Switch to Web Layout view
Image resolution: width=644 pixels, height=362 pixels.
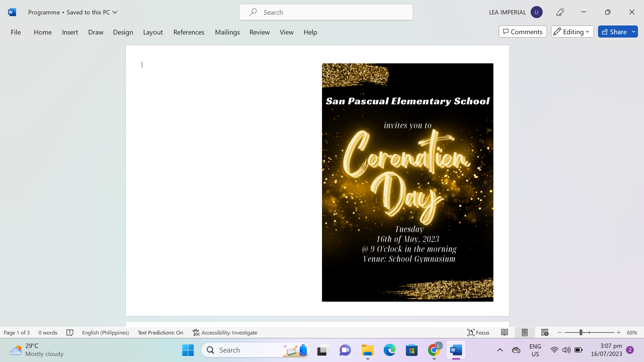tap(545, 333)
